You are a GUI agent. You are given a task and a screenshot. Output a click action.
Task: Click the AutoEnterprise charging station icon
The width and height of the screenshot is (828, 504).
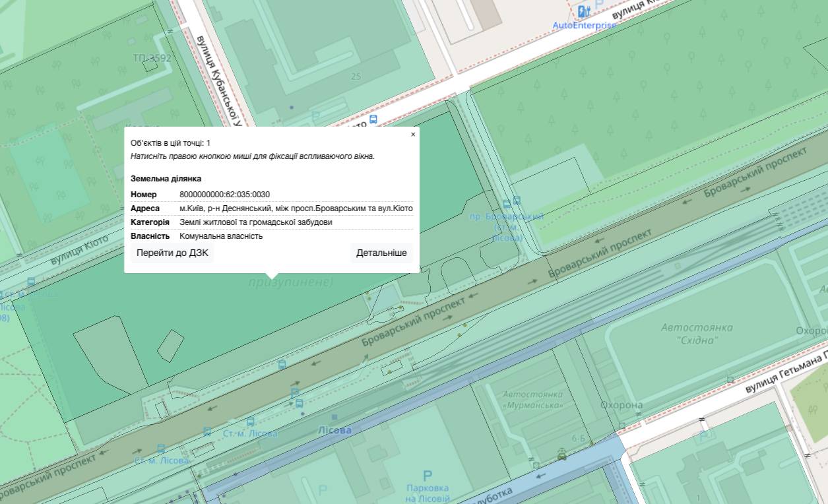[583, 11]
